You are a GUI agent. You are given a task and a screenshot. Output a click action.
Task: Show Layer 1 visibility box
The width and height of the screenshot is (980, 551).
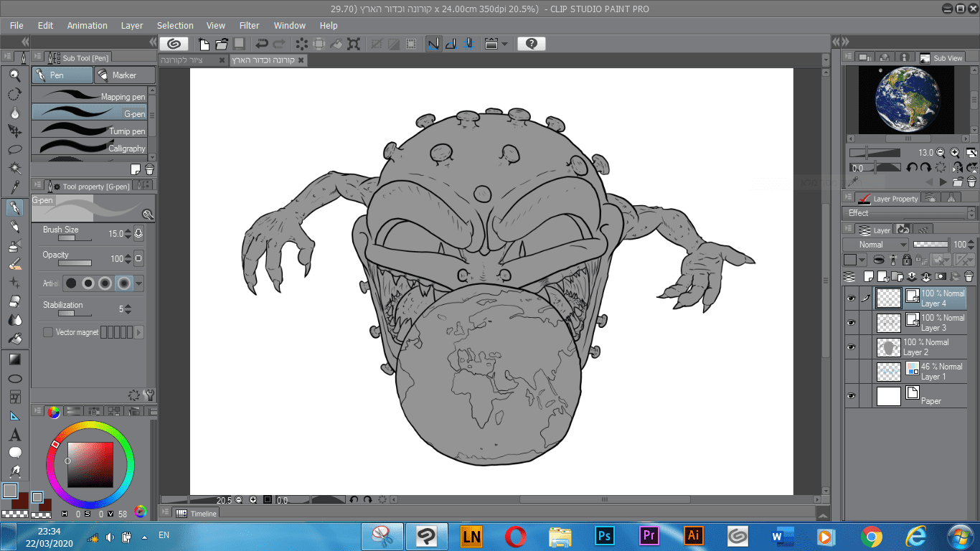point(851,372)
